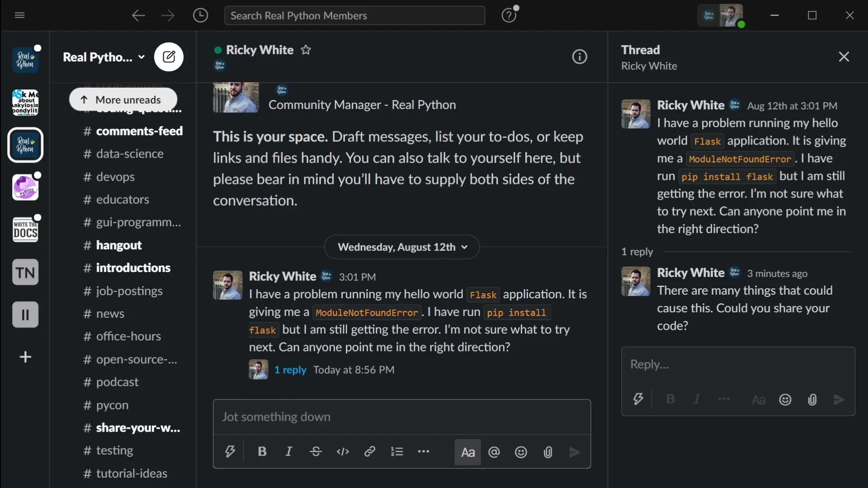This screenshot has height=488, width=868.
Task: Click the link formatting icon
Action: click(370, 451)
